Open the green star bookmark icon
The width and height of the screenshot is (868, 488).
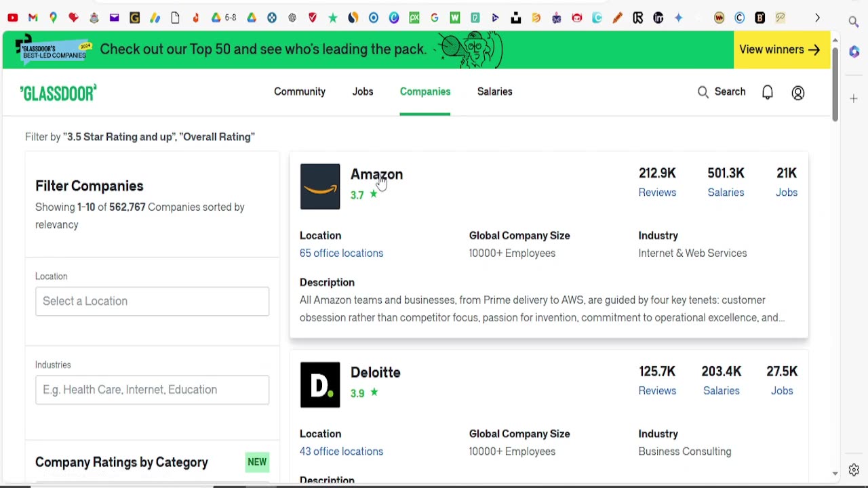tap(333, 18)
